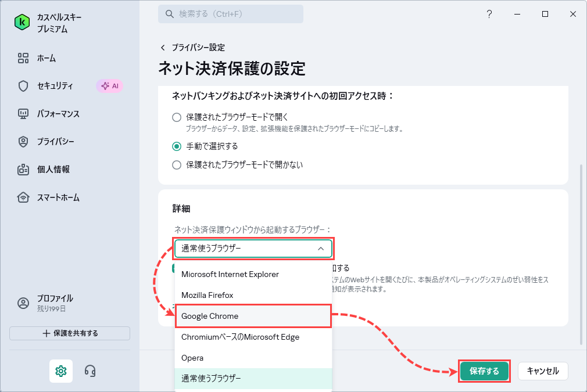587x392 pixels.
Task: Choose Opera from the browser list
Action: point(253,358)
